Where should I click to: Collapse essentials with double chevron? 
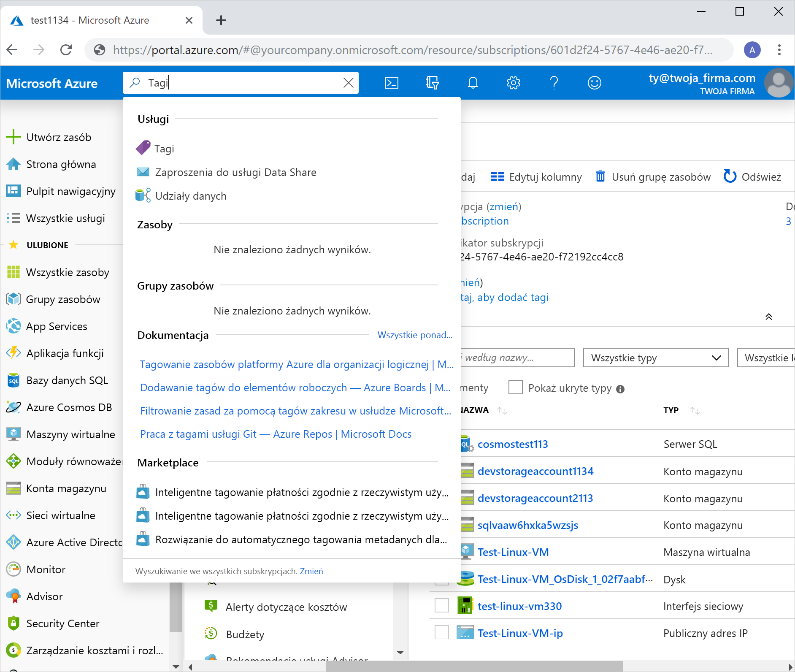coord(769,317)
